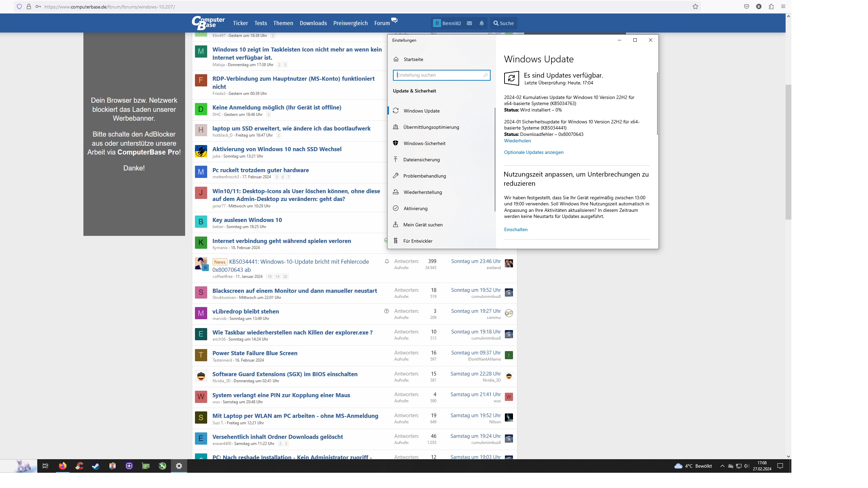This screenshot has width=868, height=488.
Task: Select Windows-Sicherheit in settings sidebar
Action: [x=424, y=143]
